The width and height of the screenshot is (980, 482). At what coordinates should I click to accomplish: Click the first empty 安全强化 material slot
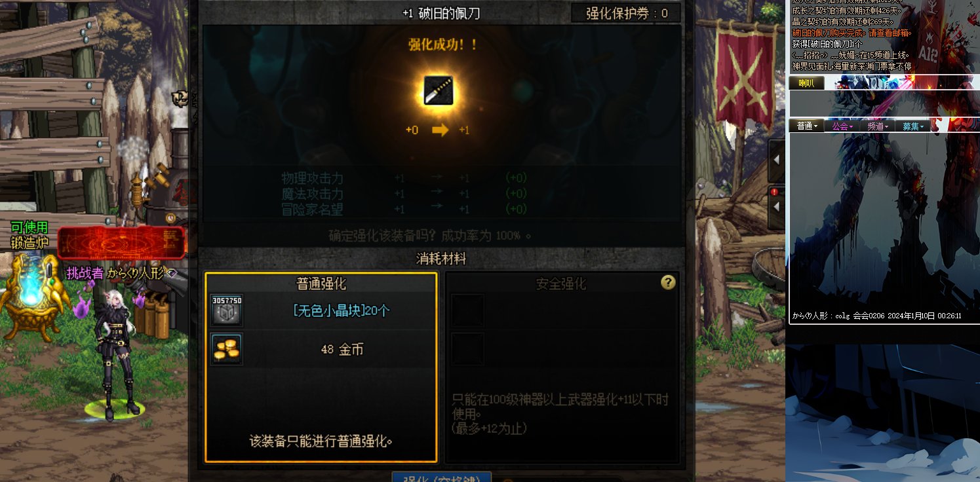tap(468, 310)
